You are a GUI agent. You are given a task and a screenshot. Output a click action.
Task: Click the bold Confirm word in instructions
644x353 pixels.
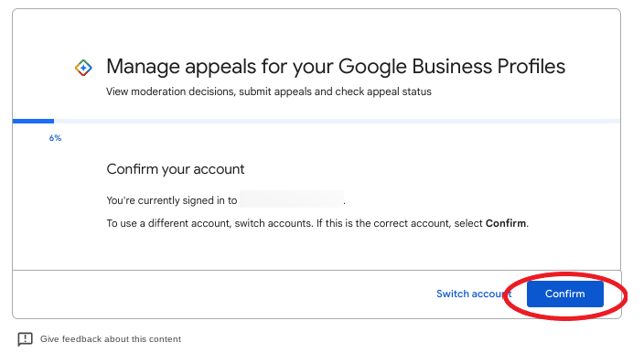coord(506,223)
